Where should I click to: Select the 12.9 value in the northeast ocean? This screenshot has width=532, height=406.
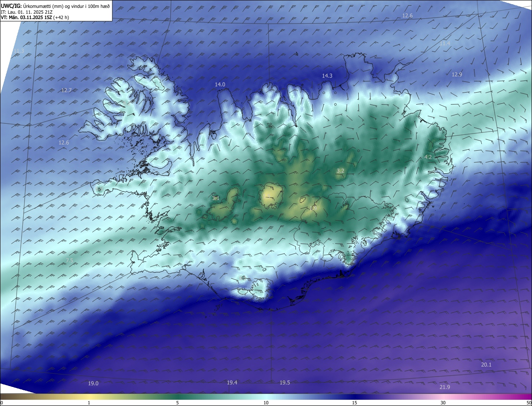(457, 74)
